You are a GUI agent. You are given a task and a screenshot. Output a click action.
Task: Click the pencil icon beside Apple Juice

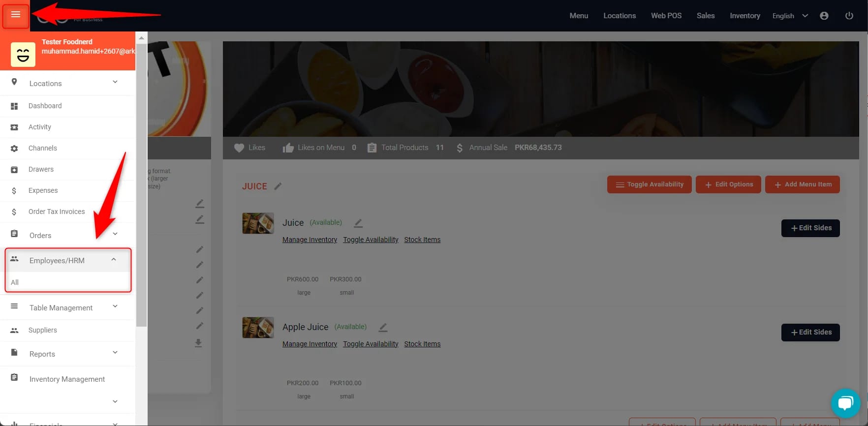[383, 327]
